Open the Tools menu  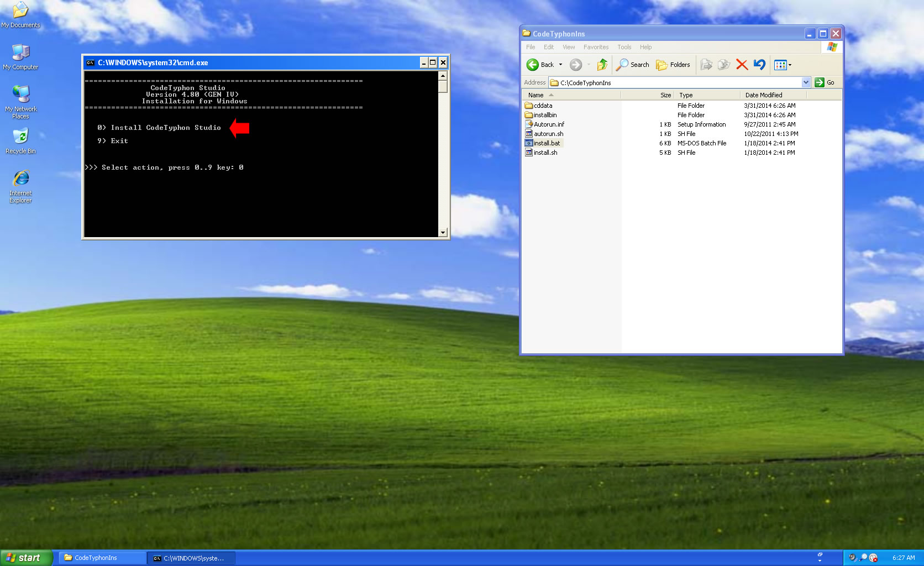pos(624,47)
